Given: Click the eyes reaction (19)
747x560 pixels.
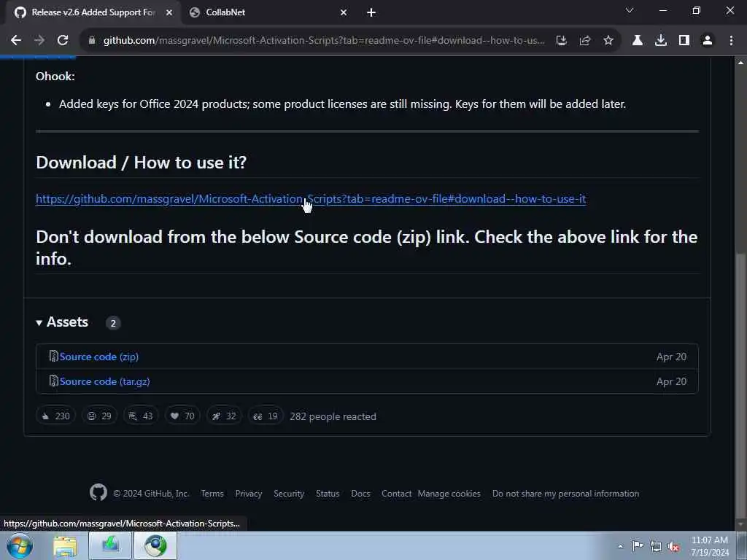Looking at the screenshot, I should 266,416.
